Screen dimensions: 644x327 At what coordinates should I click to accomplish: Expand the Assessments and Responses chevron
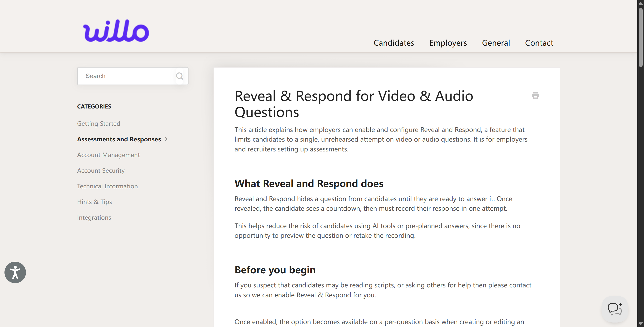point(166,139)
